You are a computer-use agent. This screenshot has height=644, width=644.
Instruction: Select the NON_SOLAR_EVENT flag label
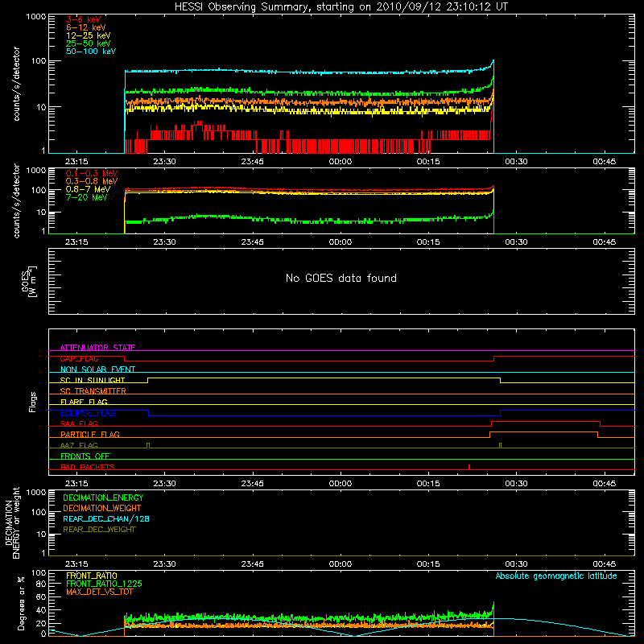tap(97, 369)
